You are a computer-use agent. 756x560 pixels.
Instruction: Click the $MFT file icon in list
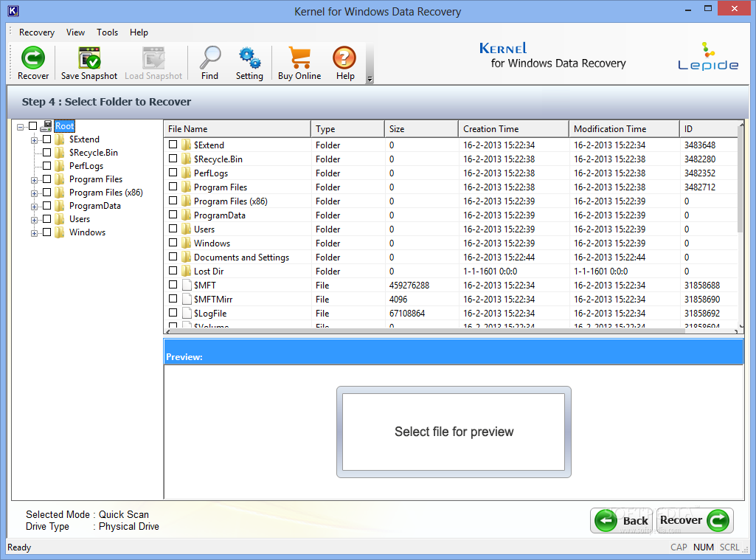tap(187, 285)
